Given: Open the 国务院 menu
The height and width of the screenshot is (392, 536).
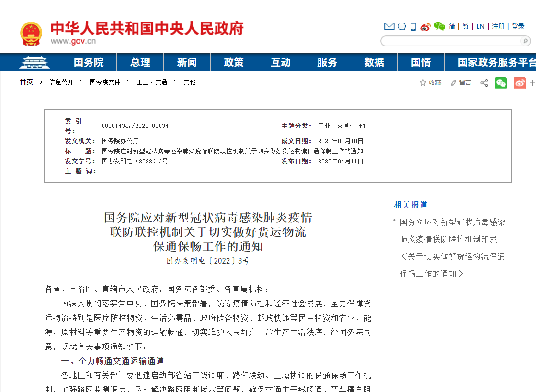Looking at the screenshot, I should pyautogui.click(x=89, y=62).
